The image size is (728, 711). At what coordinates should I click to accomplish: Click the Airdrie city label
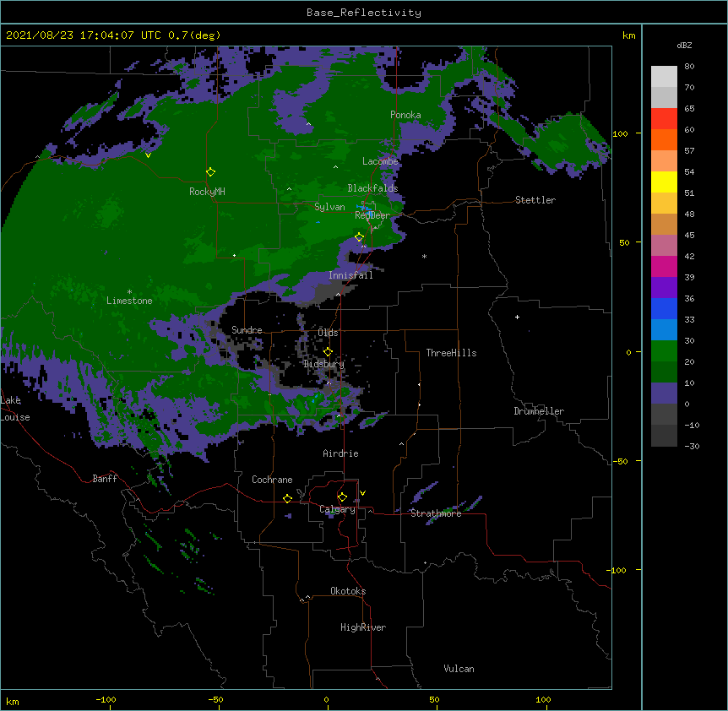tap(341, 453)
